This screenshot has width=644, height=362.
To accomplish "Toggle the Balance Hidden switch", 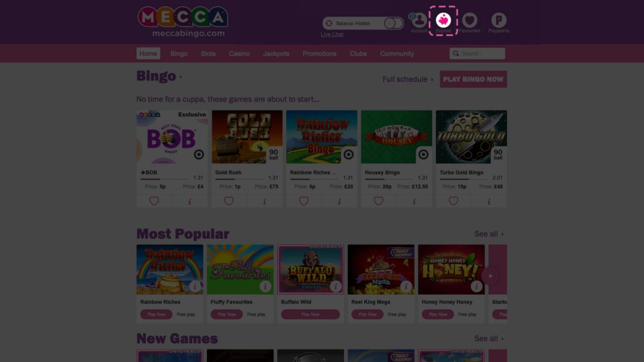I will [393, 23].
